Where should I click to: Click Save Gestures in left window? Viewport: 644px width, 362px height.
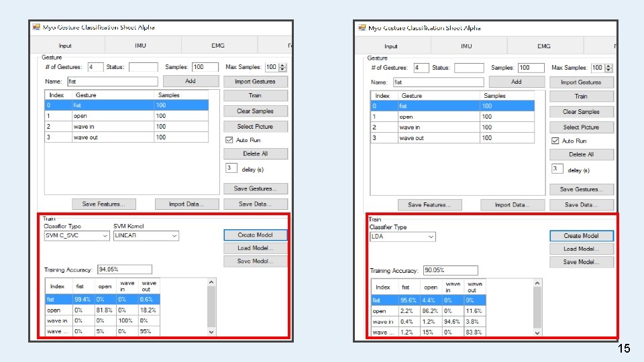[x=256, y=189]
